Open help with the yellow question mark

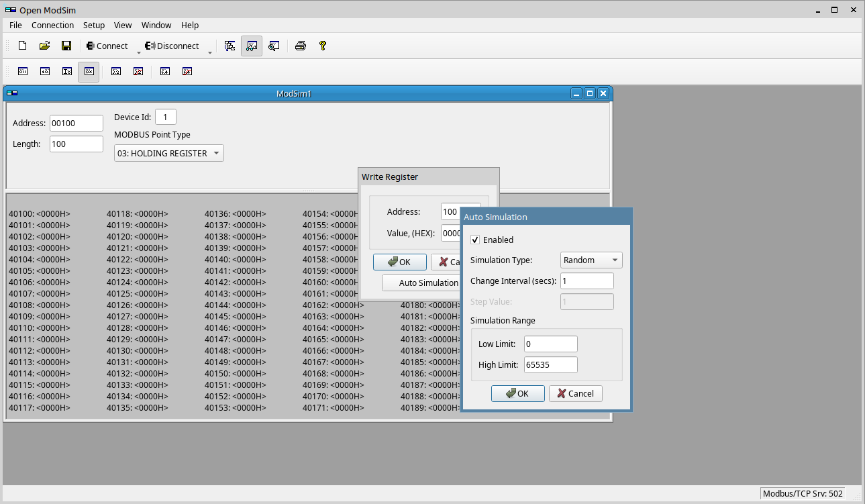(x=323, y=46)
